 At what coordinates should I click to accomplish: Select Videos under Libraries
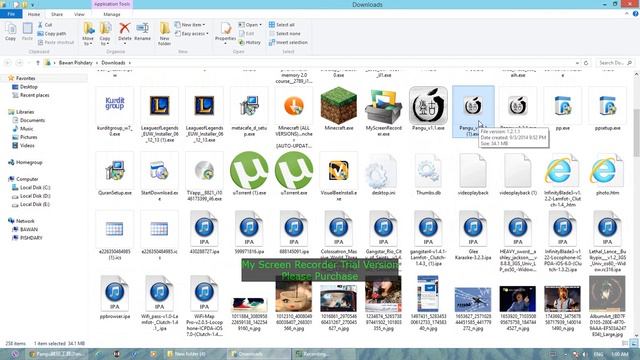[x=27, y=146]
